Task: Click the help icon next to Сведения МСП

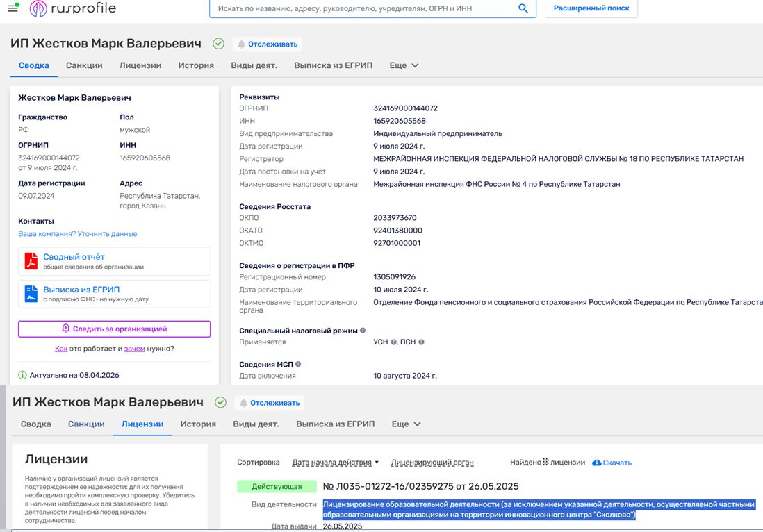Action: click(x=299, y=364)
